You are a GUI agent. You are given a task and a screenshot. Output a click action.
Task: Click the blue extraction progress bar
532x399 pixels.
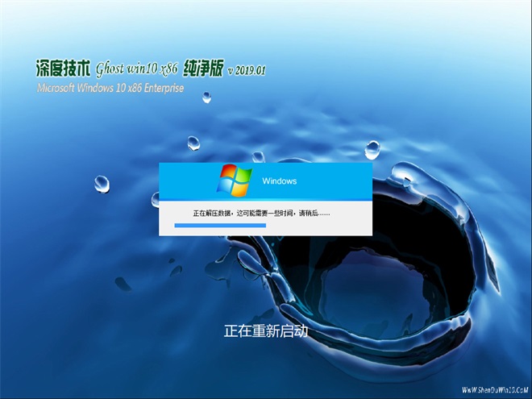pyautogui.click(x=220, y=226)
